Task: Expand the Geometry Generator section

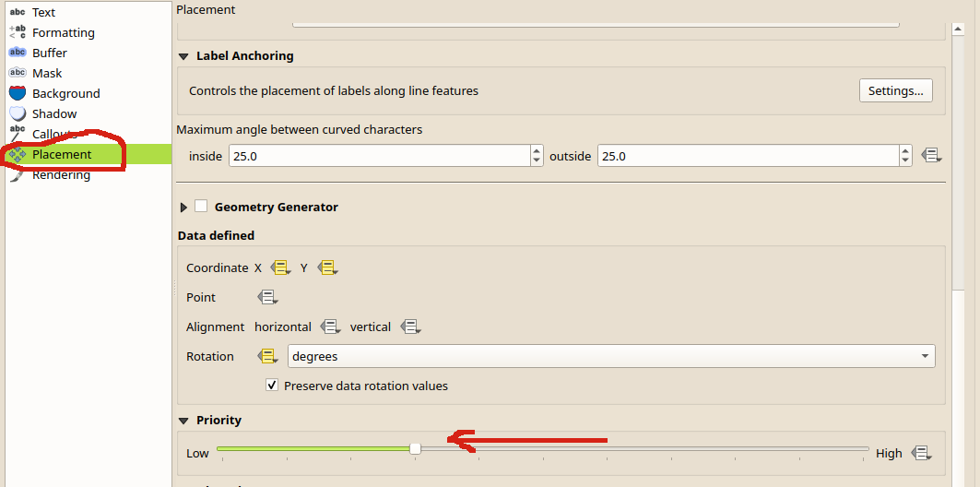Action: pos(183,208)
